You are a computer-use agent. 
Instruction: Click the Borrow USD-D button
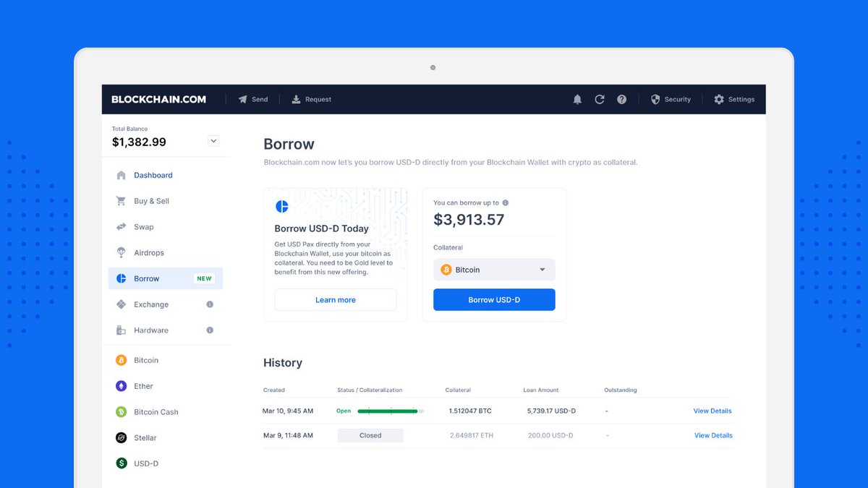click(494, 299)
